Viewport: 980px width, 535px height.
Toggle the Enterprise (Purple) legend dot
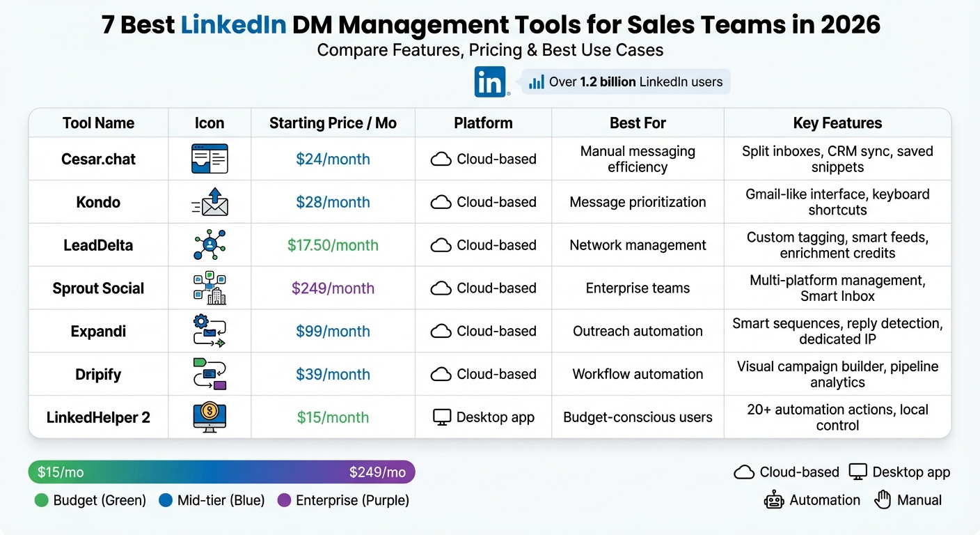(285, 500)
